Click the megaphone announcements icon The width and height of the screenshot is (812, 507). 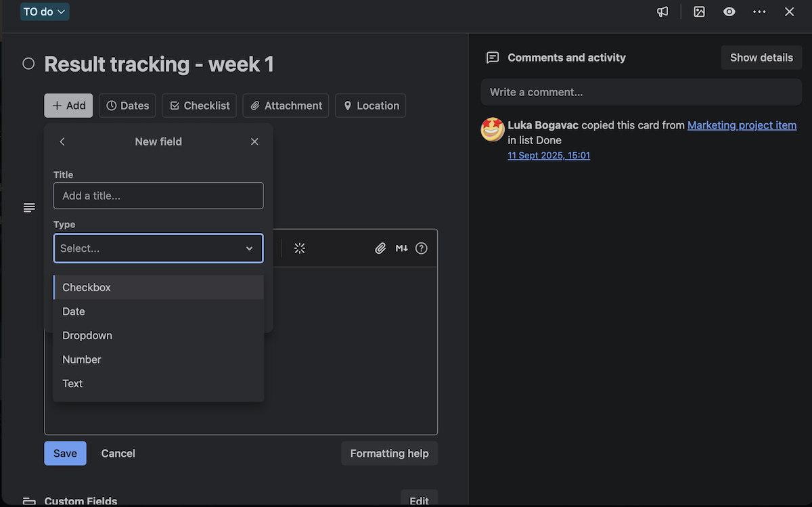(662, 12)
